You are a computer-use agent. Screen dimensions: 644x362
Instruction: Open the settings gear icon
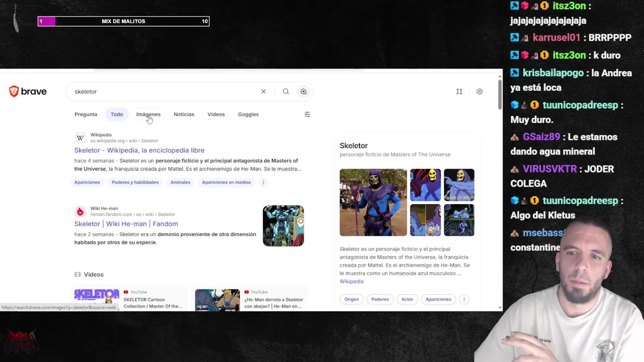479,92
